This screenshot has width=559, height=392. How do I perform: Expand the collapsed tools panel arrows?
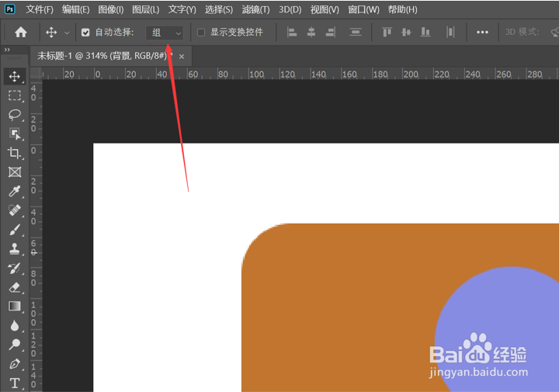pyautogui.click(x=7, y=50)
